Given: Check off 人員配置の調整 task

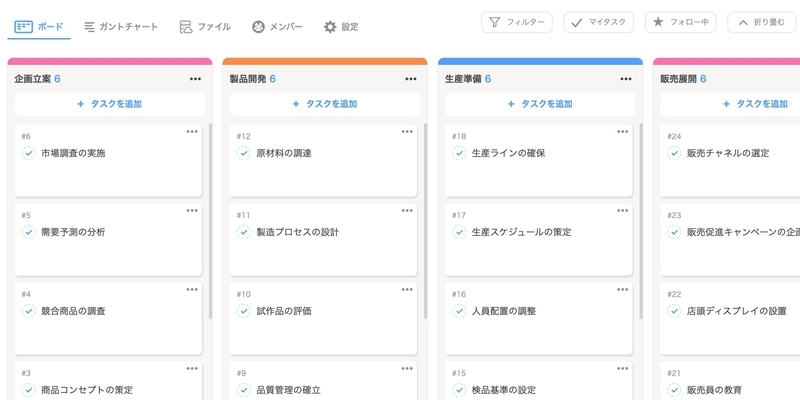Looking at the screenshot, I should click(x=459, y=311).
